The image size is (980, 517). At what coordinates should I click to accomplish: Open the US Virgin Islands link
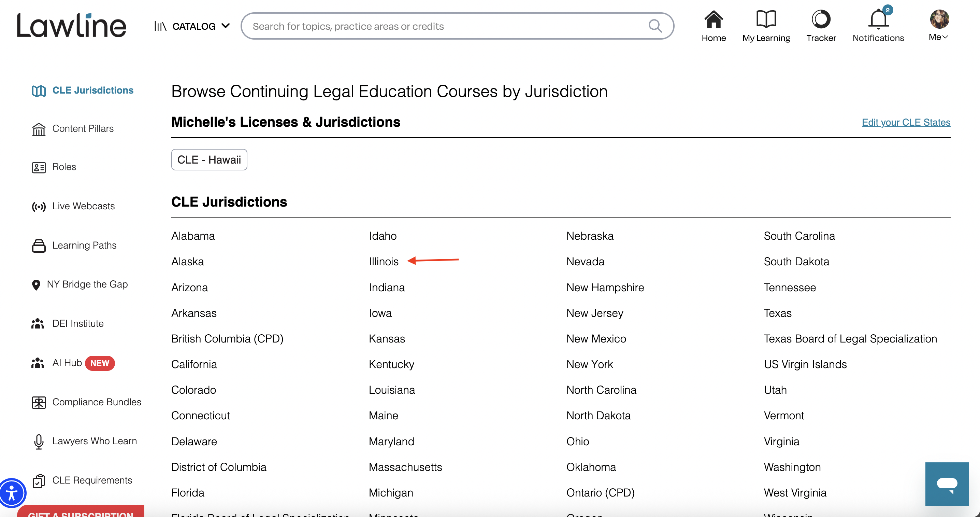point(805,364)
